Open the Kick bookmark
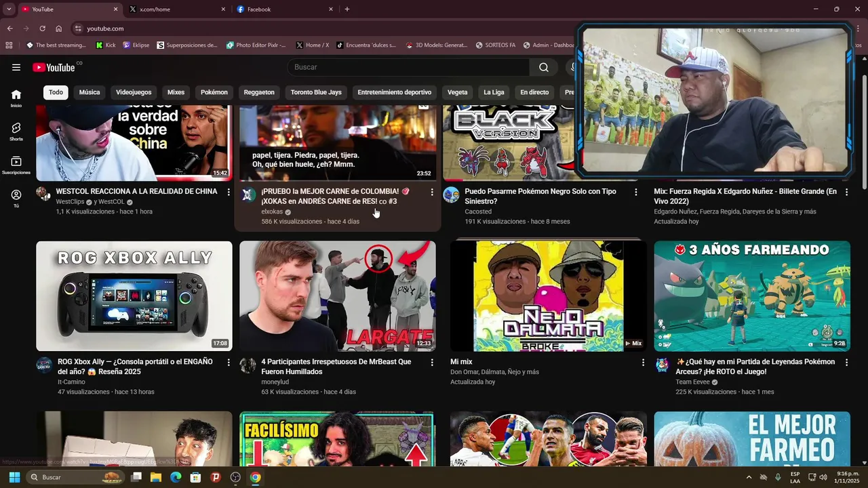The image size is (868, 488). [106, 45]
